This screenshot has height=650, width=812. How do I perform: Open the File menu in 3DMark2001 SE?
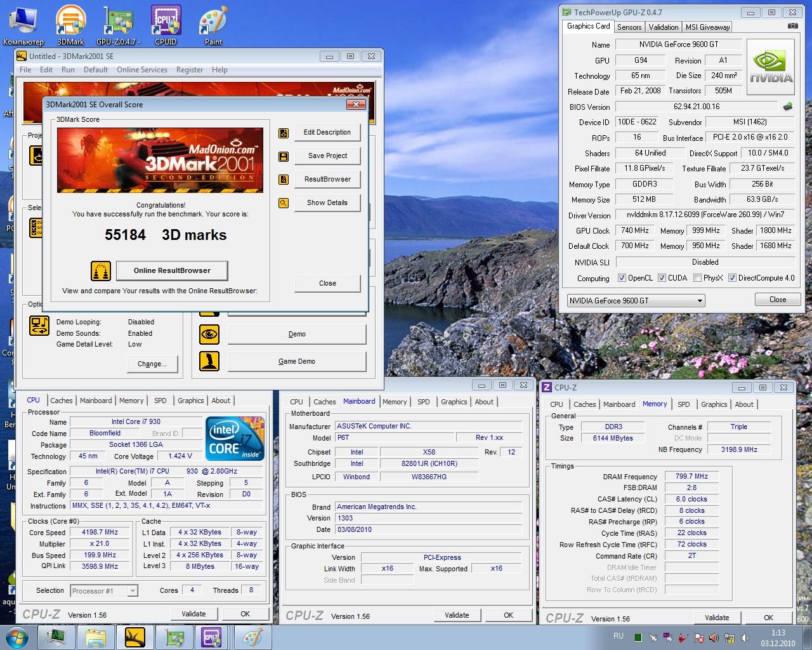pyautogui.click(x=25, y=70)
